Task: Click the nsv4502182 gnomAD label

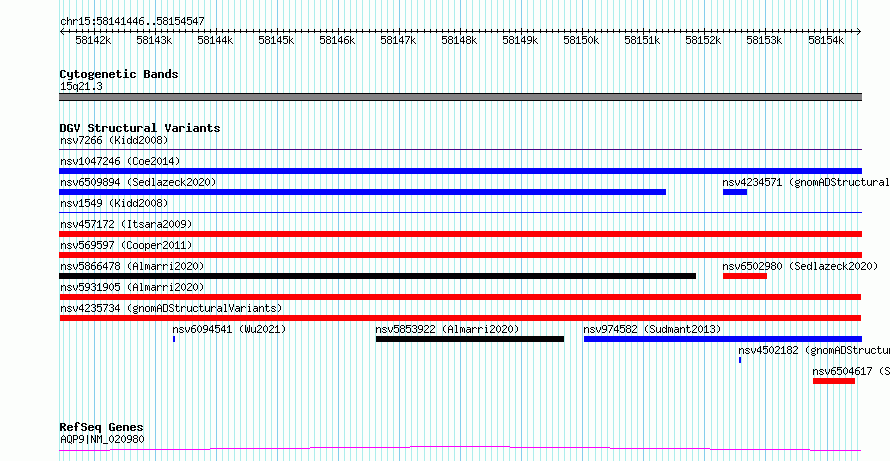Action: (814, 350)
